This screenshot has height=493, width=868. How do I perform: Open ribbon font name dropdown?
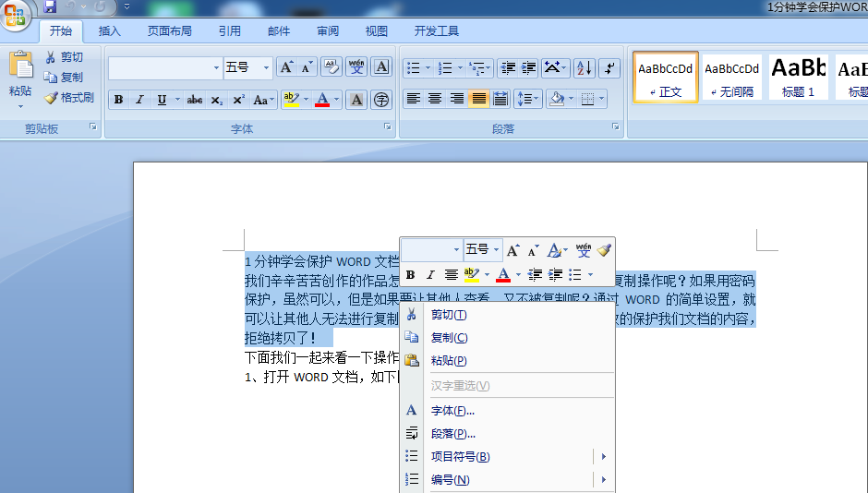pos(216,67)
